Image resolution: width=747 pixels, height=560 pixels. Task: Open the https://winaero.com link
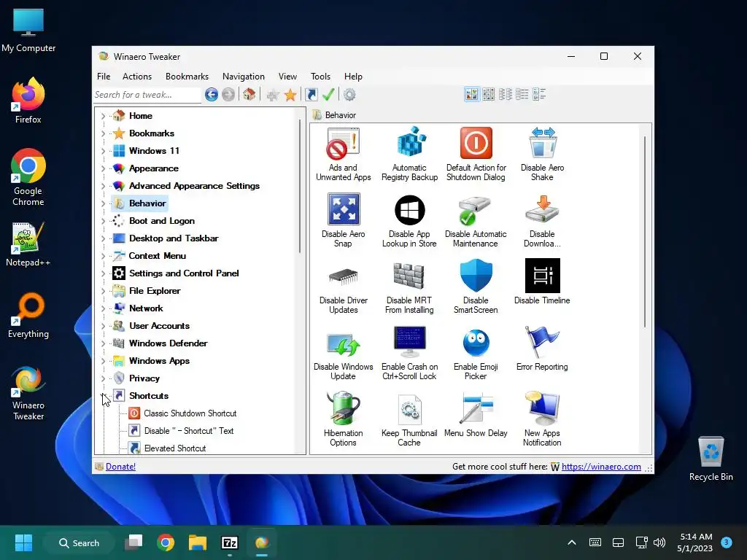(x=601, y=467)
